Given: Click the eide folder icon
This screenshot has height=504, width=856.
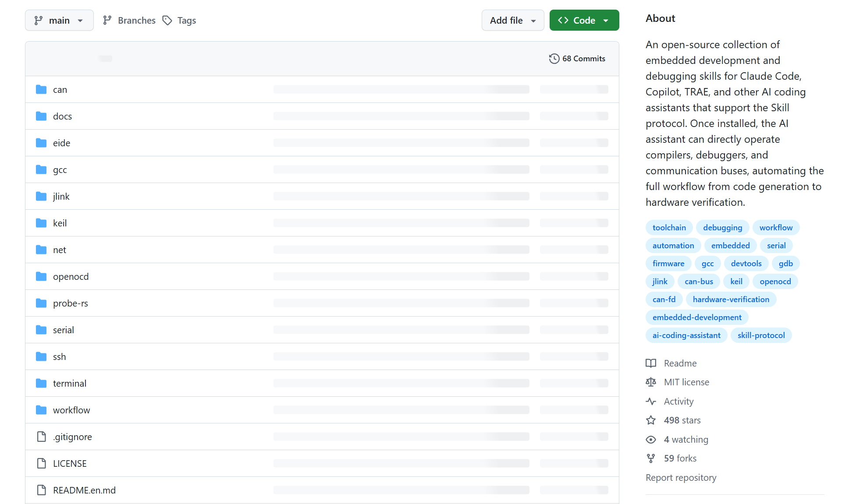Looking at the screenshot, I should [41, 143].
